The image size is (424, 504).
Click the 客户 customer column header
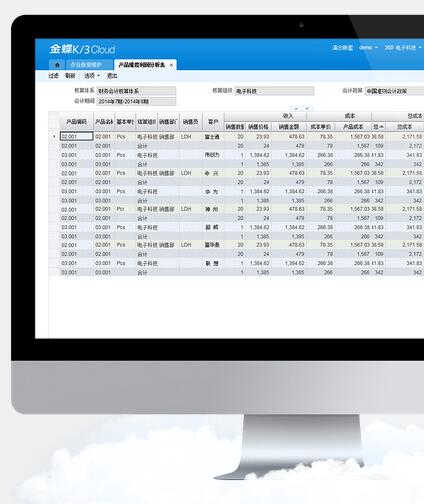(213, 122)
